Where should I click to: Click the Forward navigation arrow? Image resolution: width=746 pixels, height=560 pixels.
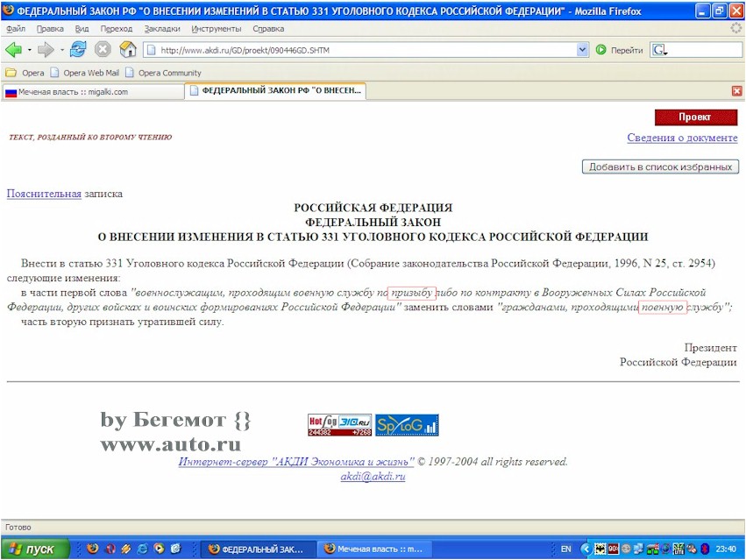pos(46,50)
